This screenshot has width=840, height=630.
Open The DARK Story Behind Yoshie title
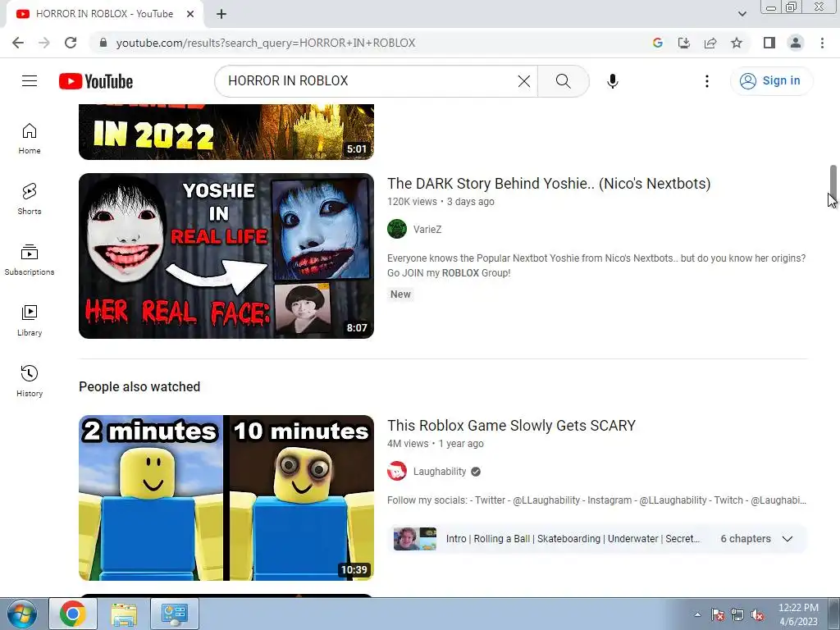[549, 183]
